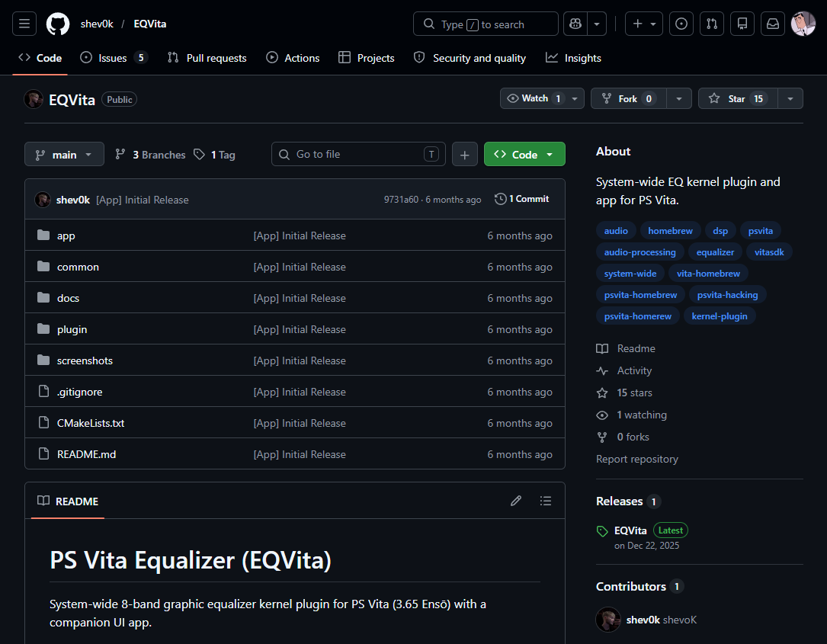Switch to the Issues tab

coord(114,58)
